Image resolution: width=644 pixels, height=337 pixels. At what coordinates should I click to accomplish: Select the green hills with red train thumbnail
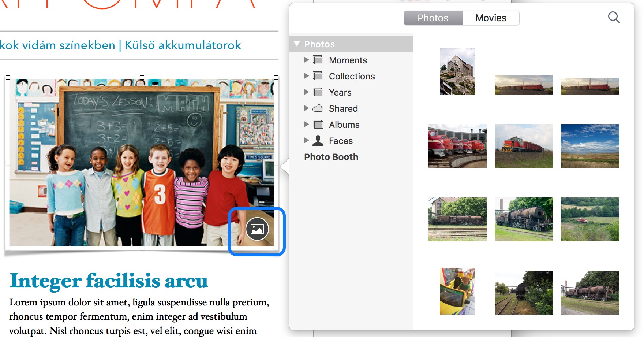tap(590, 219)
